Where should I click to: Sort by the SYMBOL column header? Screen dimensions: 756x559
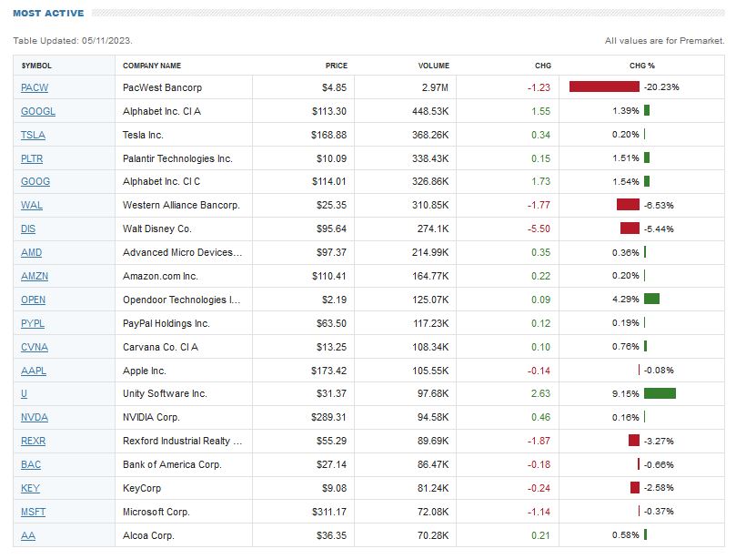[x=36, y=66]
